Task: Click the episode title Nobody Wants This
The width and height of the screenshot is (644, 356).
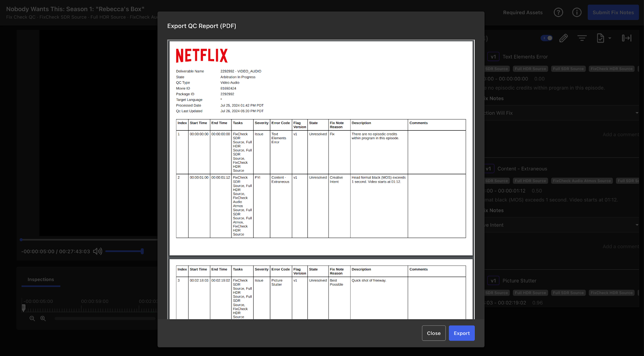Action: (x=75, y=9)
